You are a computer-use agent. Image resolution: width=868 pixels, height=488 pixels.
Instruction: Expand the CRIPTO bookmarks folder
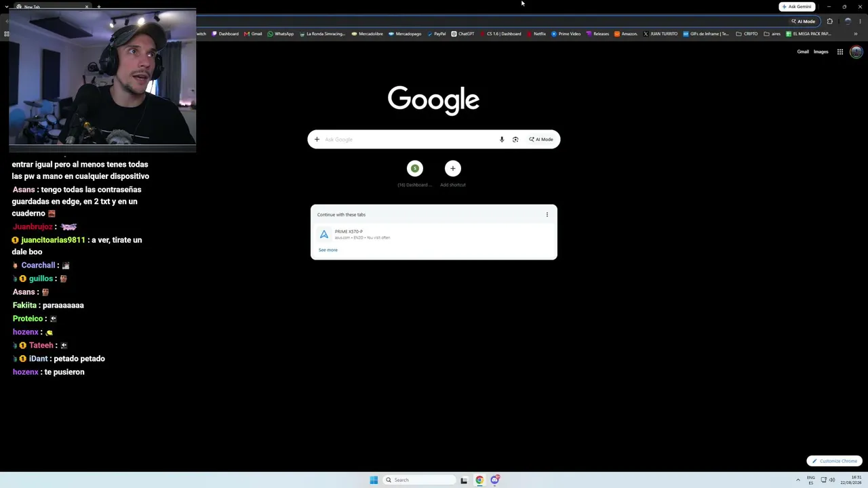[747, 34]
